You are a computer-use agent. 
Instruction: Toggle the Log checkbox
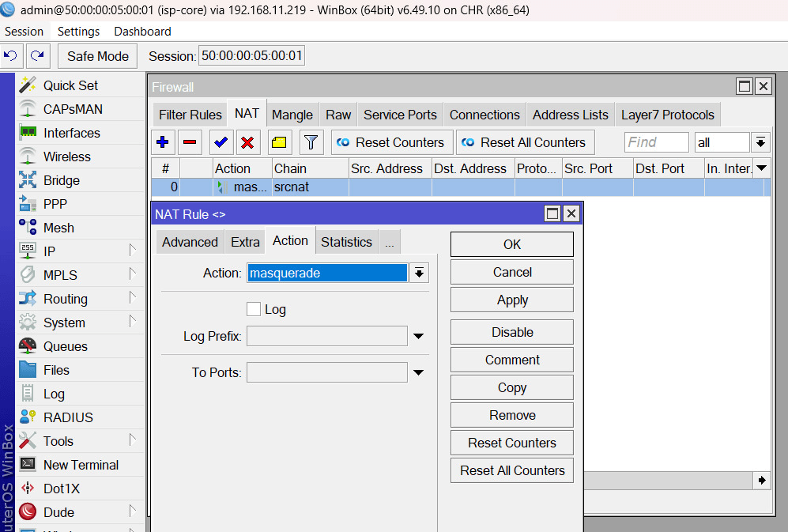254,309
